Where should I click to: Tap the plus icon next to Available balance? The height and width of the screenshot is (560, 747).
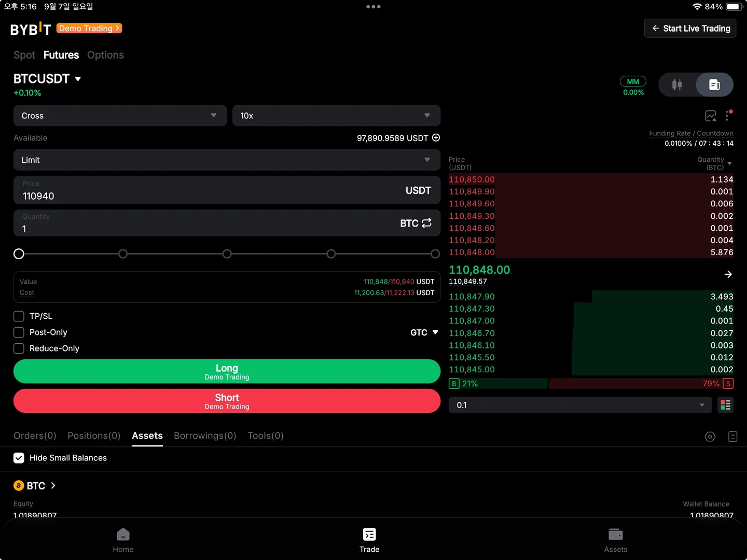click(436, 137)
